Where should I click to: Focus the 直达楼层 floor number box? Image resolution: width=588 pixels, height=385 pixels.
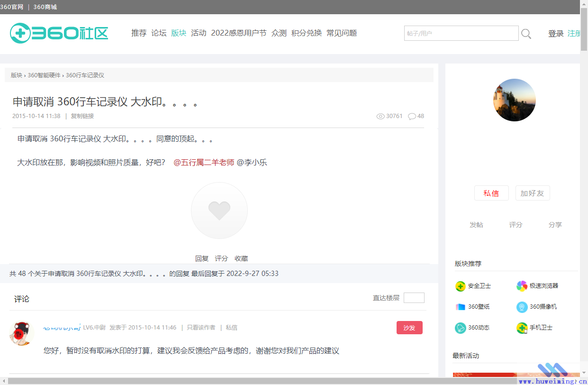click(414, 298)
